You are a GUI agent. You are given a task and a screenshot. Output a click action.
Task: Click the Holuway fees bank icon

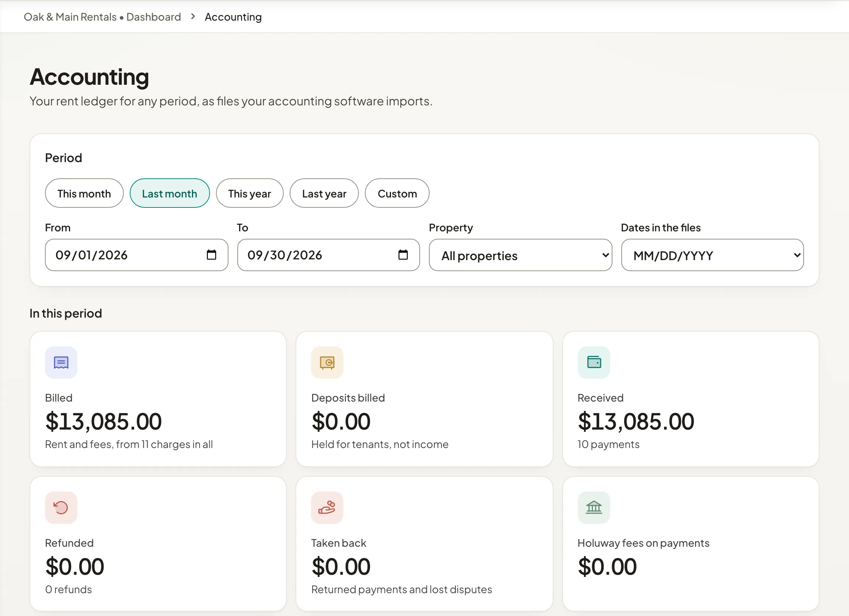tap(594, 507)
